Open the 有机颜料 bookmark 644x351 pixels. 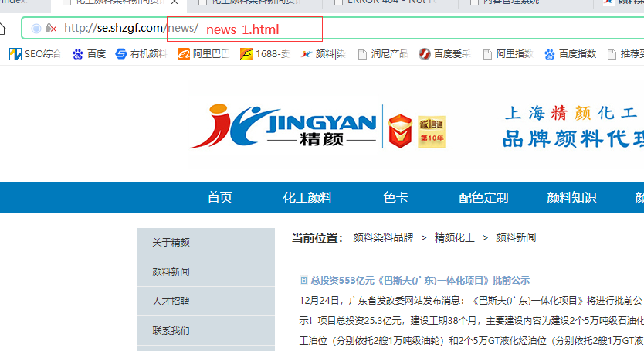coord(141,54)
